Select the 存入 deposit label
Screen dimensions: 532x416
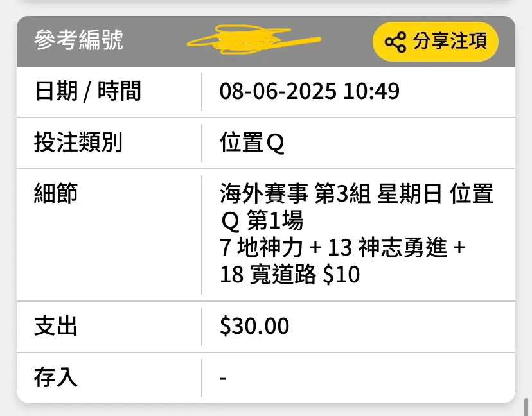click(56, 377)
